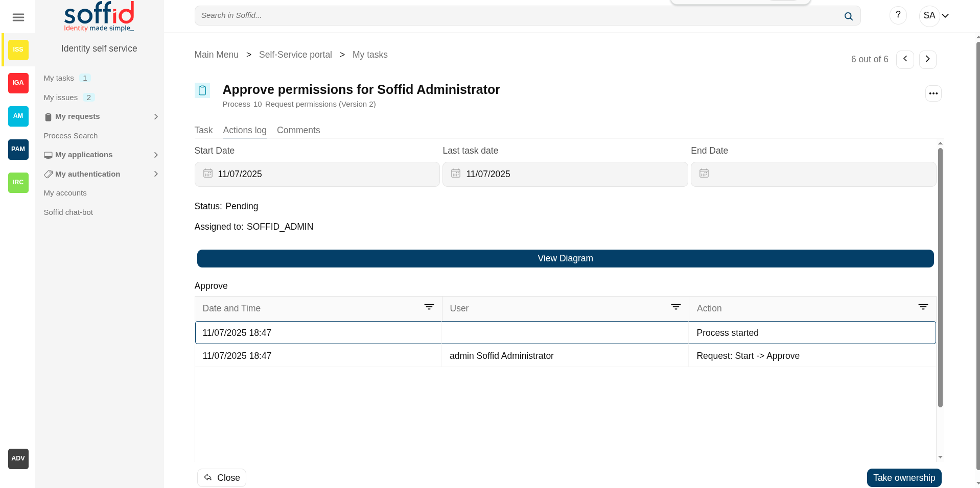
Task: Open the ADV module icon
Action: click(18, 458)
